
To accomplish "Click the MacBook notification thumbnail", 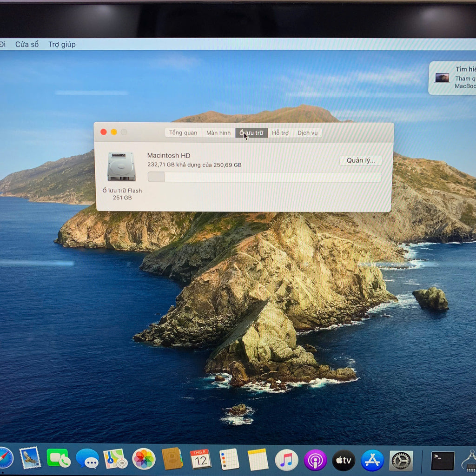I will click(x=442, y=78).
